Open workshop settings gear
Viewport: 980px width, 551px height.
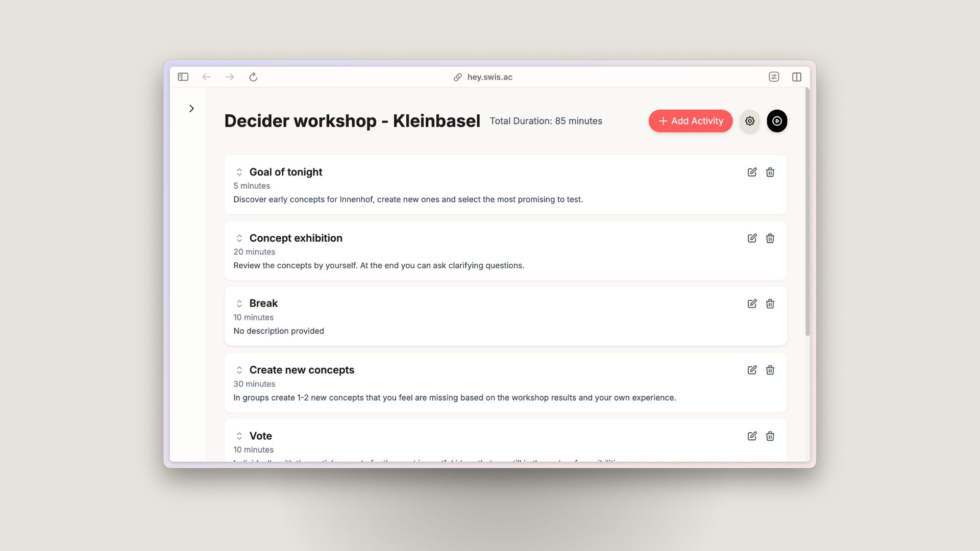click(x=750, y=121)
